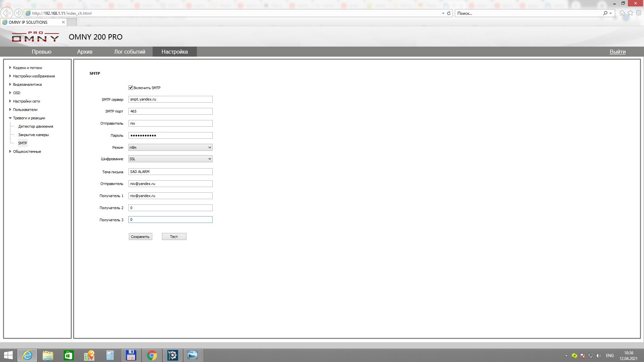Open File Explorer from taskbar
The image size is (644, 362).
pyautogui.click(x=48, y=355)
